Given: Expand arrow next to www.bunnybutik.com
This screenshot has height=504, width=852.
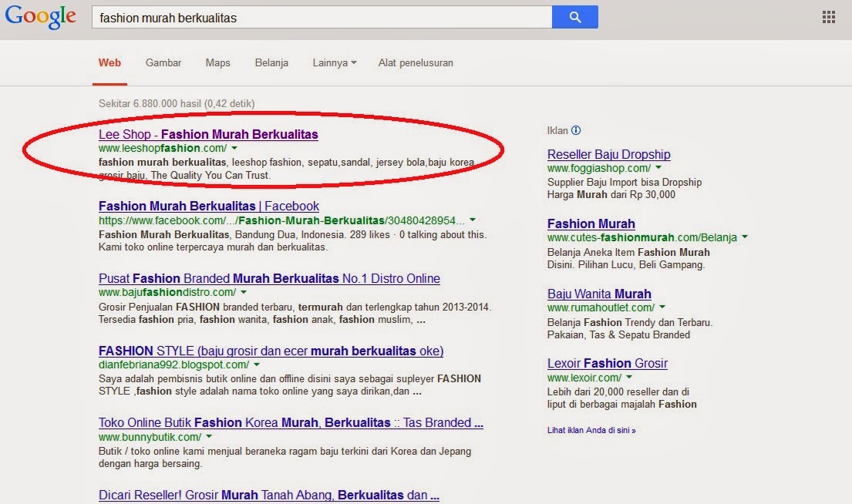Looking at the screenshot, I should click(x=209, y=437).
